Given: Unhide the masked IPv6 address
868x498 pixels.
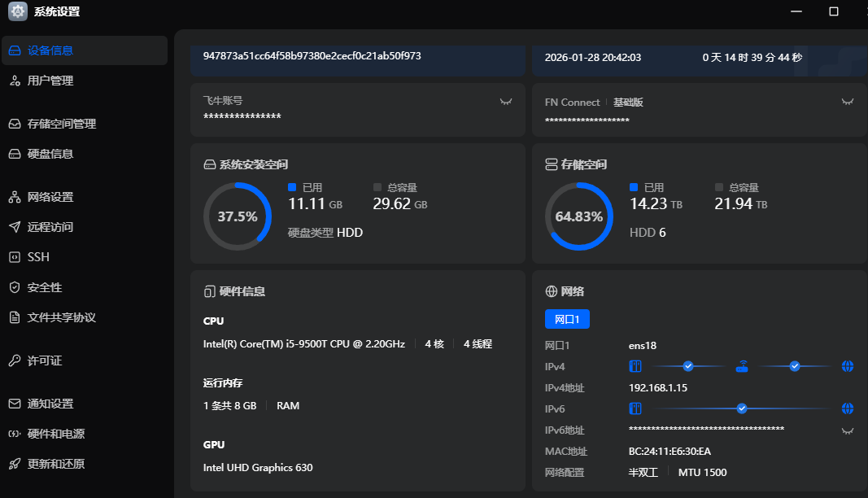Looking at the screenshot, I should 848,430.
